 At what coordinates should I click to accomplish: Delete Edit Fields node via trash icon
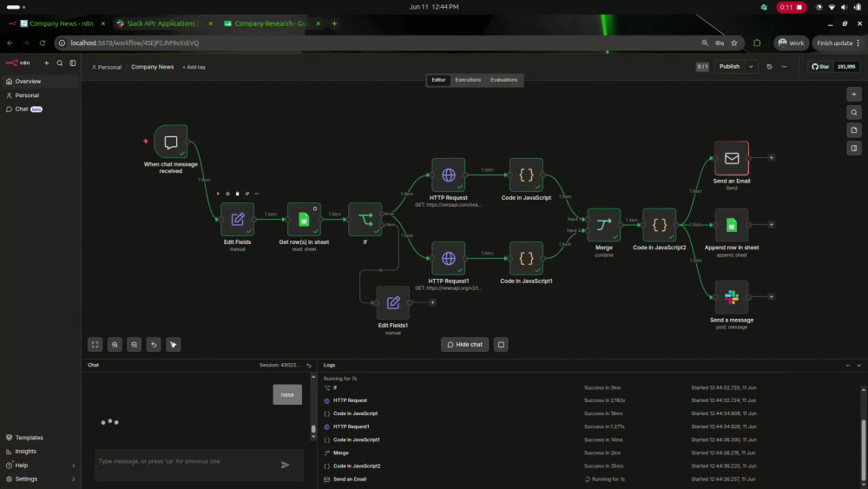(x=238, y=194)
